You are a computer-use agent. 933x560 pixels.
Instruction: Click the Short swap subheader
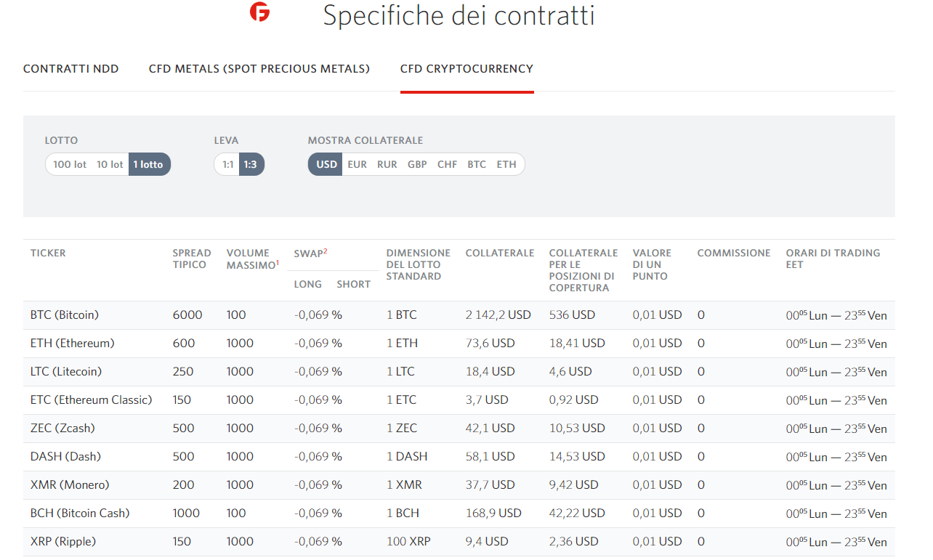pyautogui.click(x=354, y=284)
